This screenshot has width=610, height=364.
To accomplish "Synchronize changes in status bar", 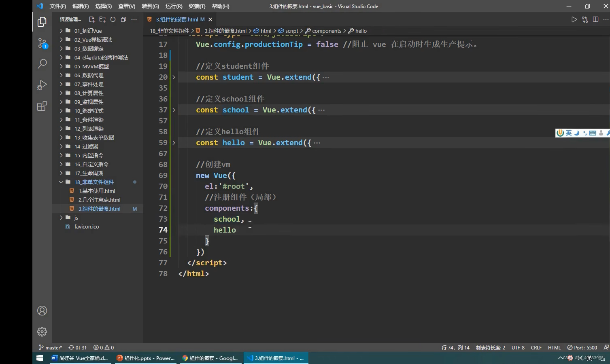I will tap(77, 347).
